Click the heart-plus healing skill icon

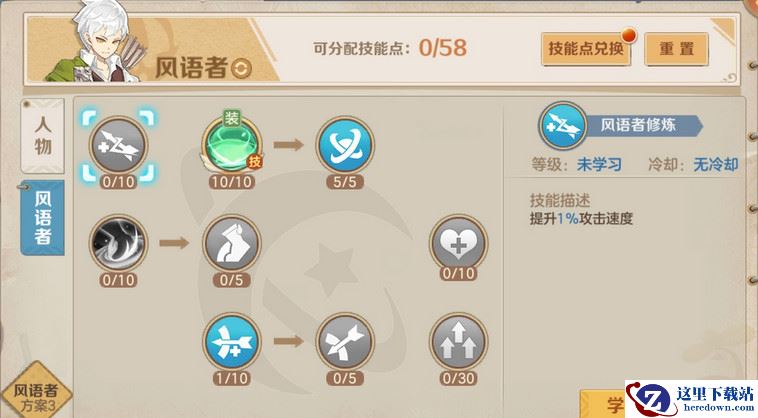pos(458,244)
